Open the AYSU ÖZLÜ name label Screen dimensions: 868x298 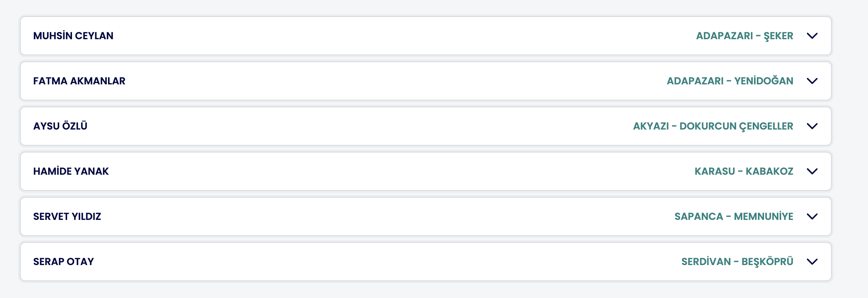tap(60, 126)
